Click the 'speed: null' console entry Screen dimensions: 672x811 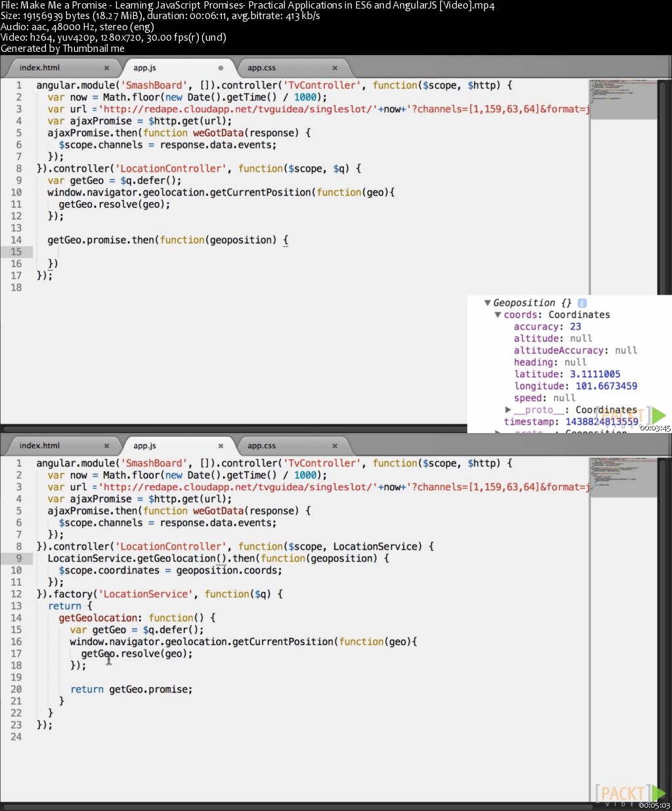(545, 398)
